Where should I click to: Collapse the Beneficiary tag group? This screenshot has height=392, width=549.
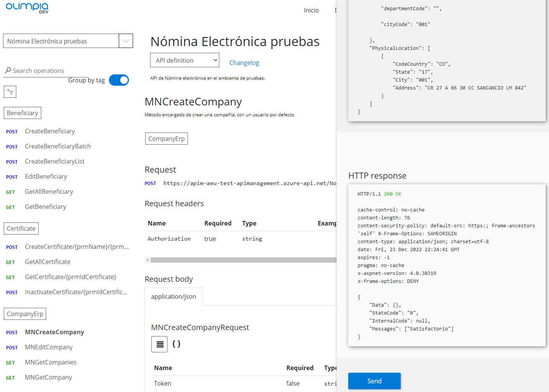point(23,113)
